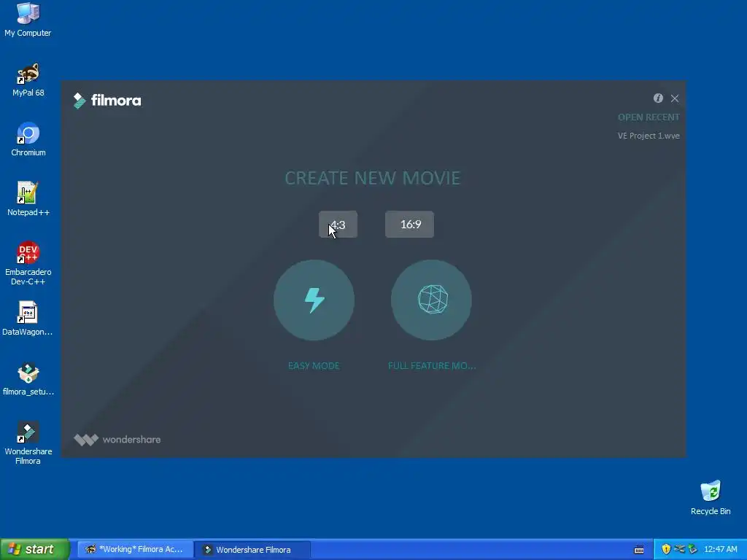Click the safely remove hardware tray icon
Screen dimensions: 747x560
pos(692,549)
